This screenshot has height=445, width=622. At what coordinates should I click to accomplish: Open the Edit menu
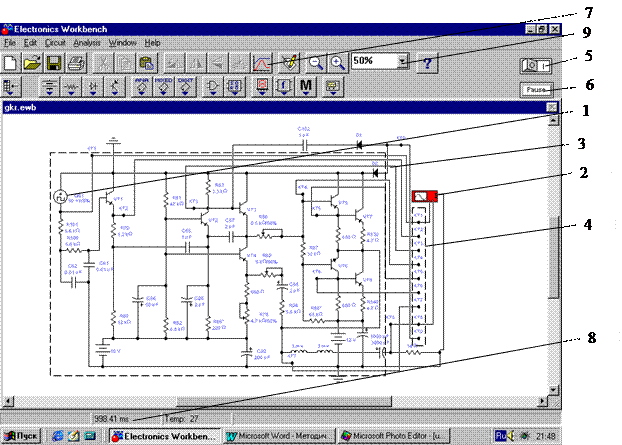[x=30, y=43]
